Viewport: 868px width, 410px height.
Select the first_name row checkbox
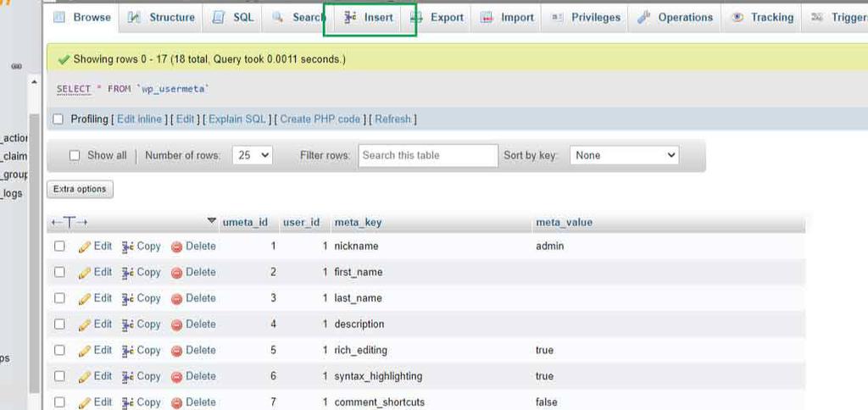(59, 272)
